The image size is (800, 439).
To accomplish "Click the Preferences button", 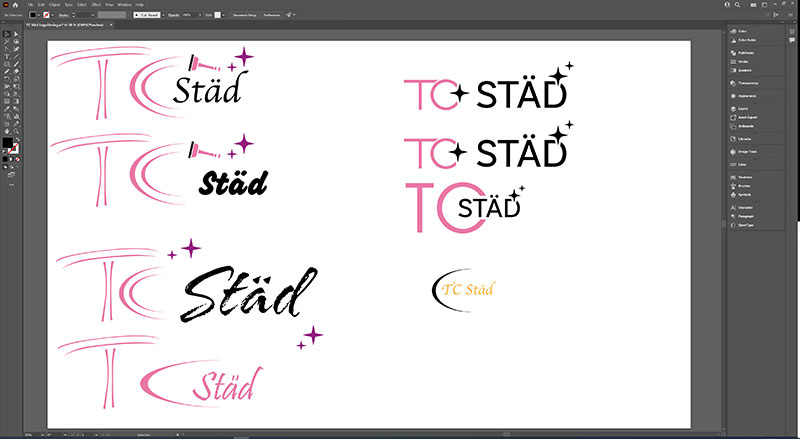I will (272, 15).
